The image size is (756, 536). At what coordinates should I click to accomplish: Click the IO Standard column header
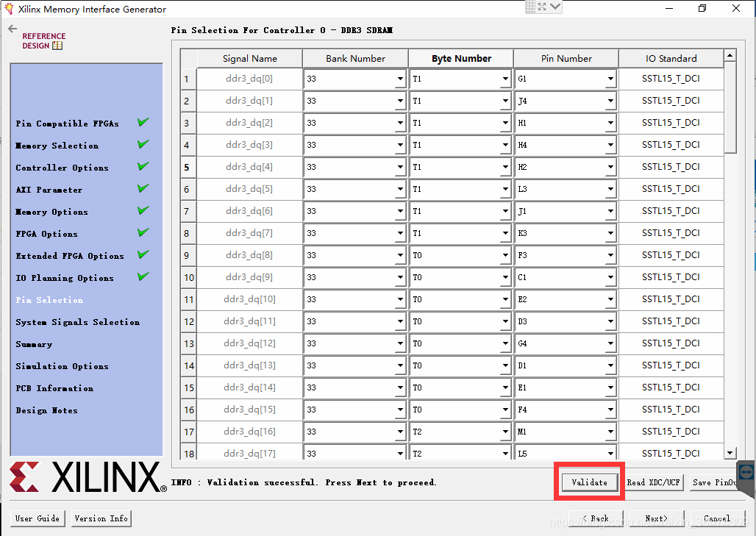tap(671, 58)
